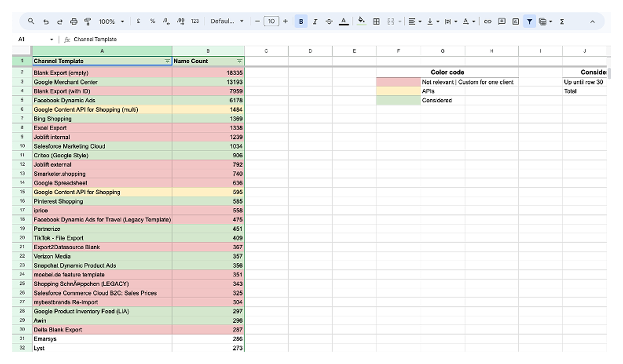Open the search menus magnifier tool
623x364 pixels.
[31, 21]
